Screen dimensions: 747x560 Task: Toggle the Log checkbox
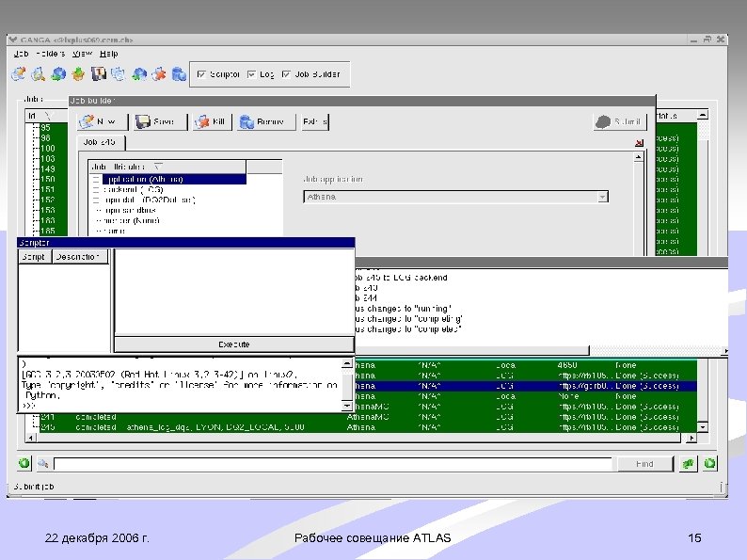(251, 74)
